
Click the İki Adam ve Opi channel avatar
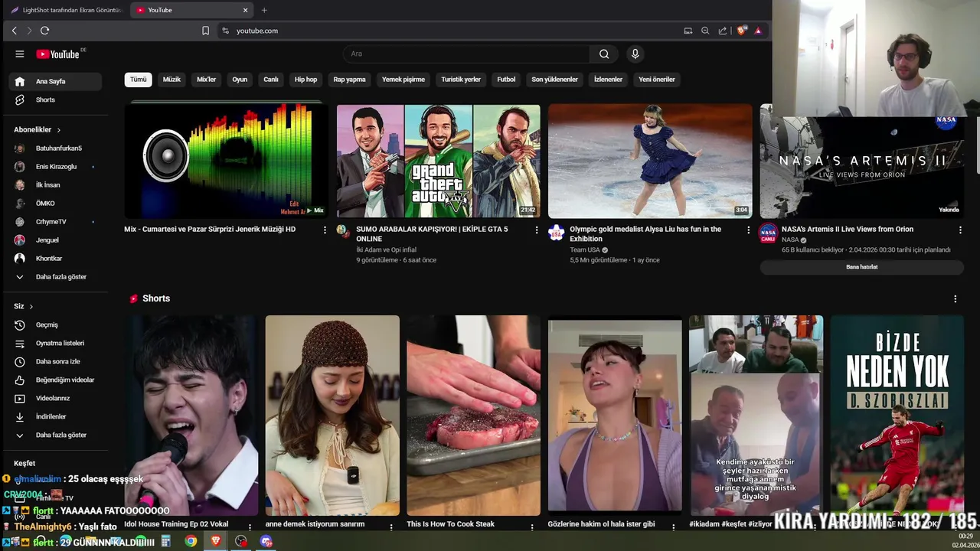click(x=342, y=230)
